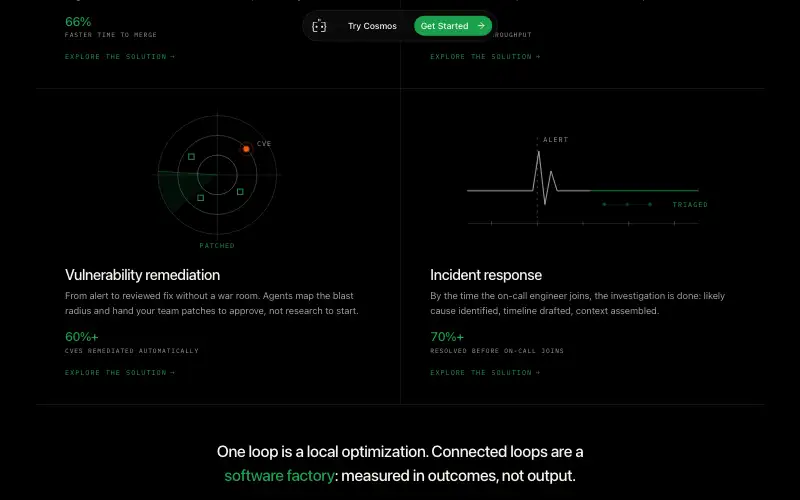This screenshot has height=500, width=800.
Task: Click the 66% statistic
Action: click(78, 22)
